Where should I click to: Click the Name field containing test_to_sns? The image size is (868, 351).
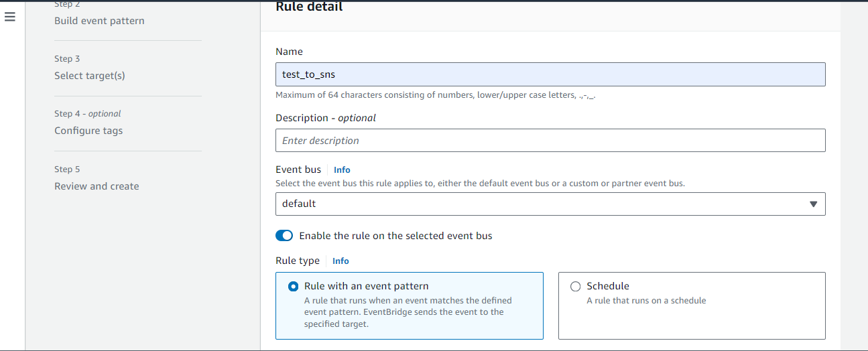coord(550,74)
